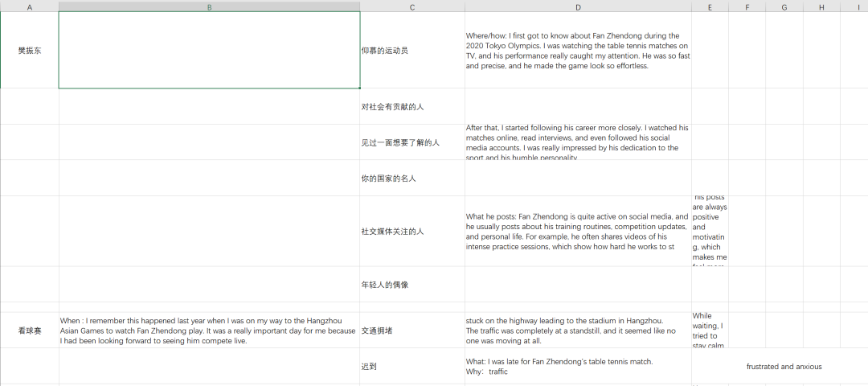Select the 交通拥堵 cell
Image resolution: width=868 pixels, height=386 pixels.
[x=411, y=330]
